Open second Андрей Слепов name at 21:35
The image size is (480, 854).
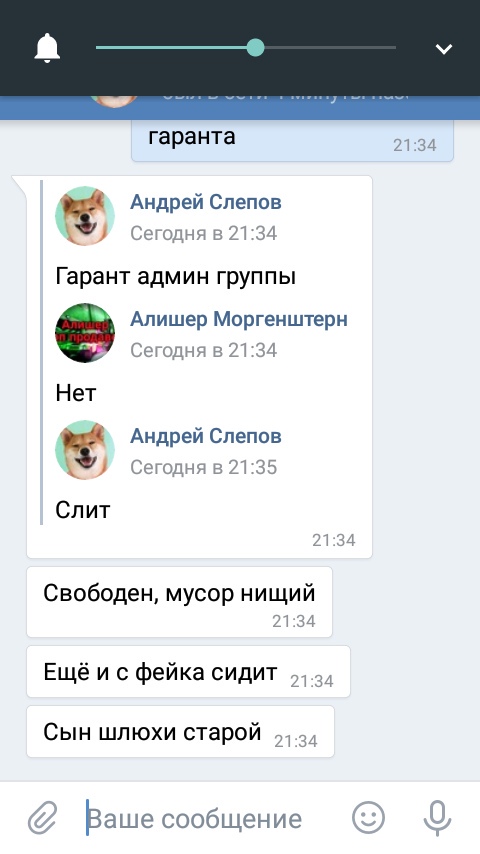pos(206,436)
